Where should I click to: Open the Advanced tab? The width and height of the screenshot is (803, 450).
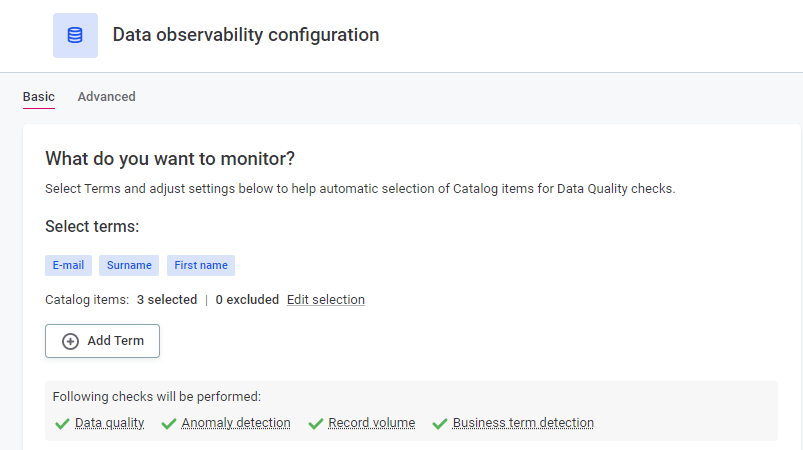[x=106, y=97]
